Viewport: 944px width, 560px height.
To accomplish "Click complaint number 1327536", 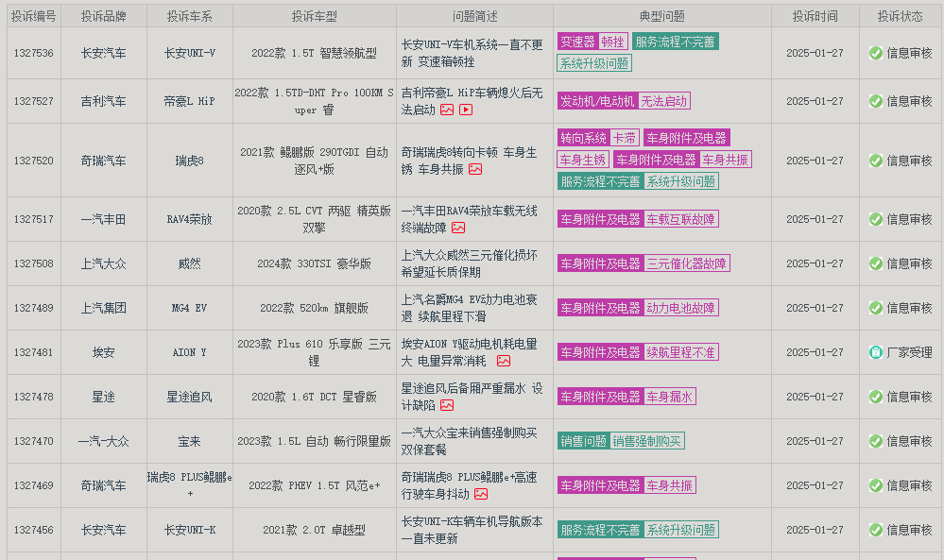I will (x=34, y=53).
